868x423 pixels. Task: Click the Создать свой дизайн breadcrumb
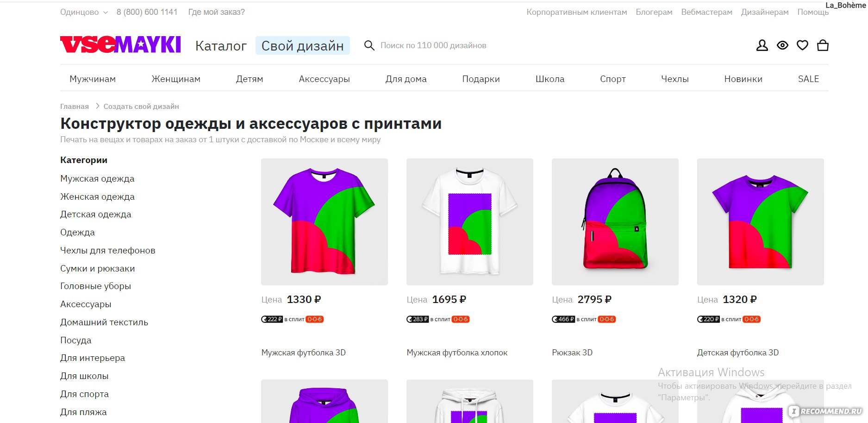click(141, 106)
